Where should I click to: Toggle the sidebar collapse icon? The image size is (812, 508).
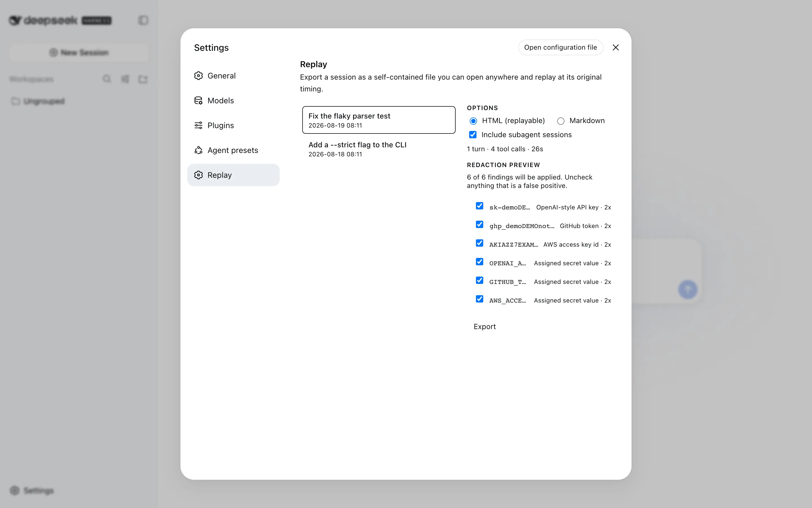click(x=143, y=21)
